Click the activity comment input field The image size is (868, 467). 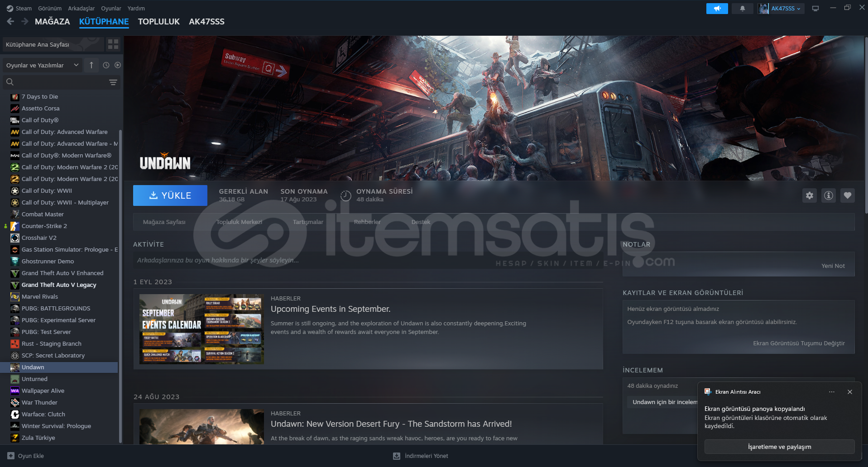point(368,260)
